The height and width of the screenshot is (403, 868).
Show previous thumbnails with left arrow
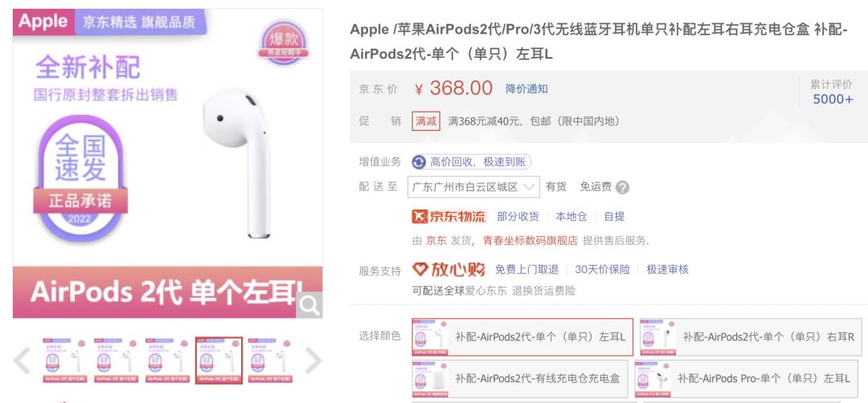pos(23,360)
